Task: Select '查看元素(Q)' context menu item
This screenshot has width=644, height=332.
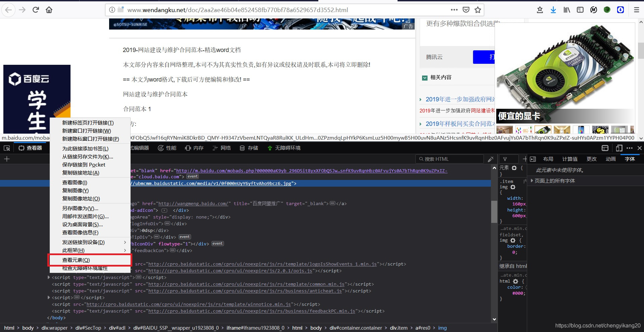Action: click(90, 260)
